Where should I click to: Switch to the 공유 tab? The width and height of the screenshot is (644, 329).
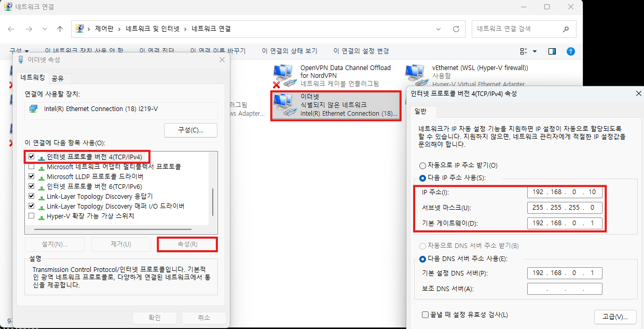58,78
